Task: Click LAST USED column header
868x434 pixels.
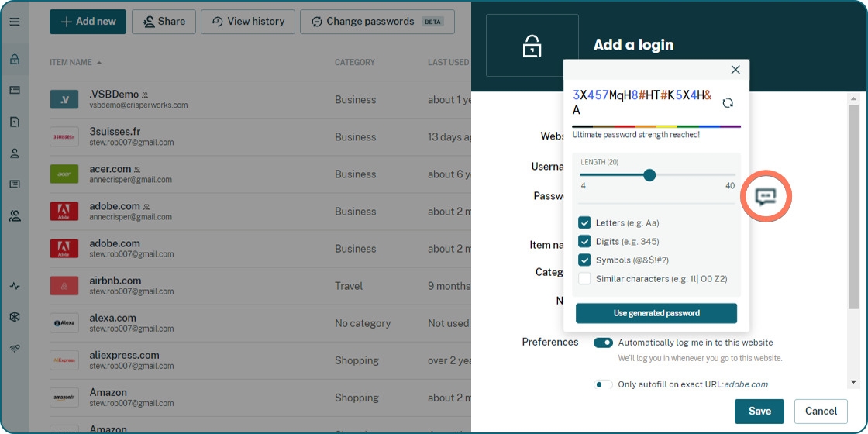Action: (449, 63)
